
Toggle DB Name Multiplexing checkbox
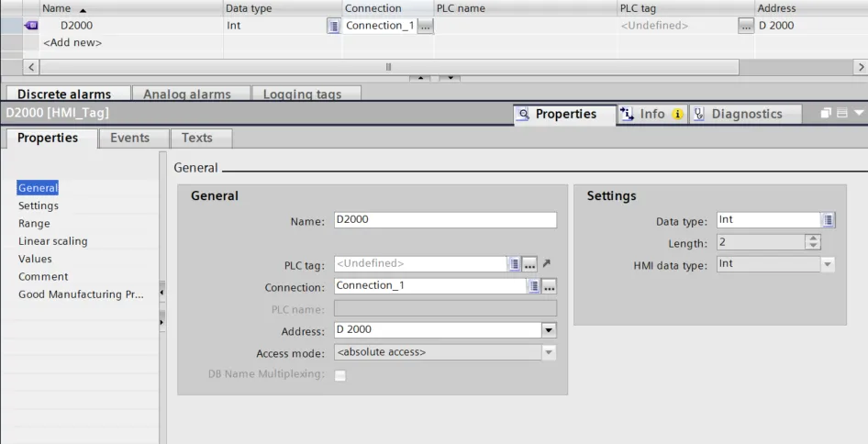pos(340,375)
